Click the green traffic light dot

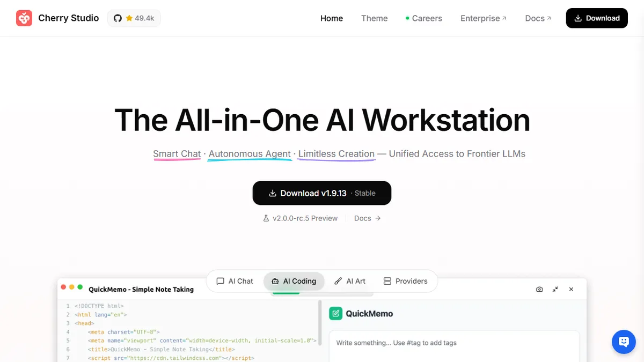(x=80, y=287)
